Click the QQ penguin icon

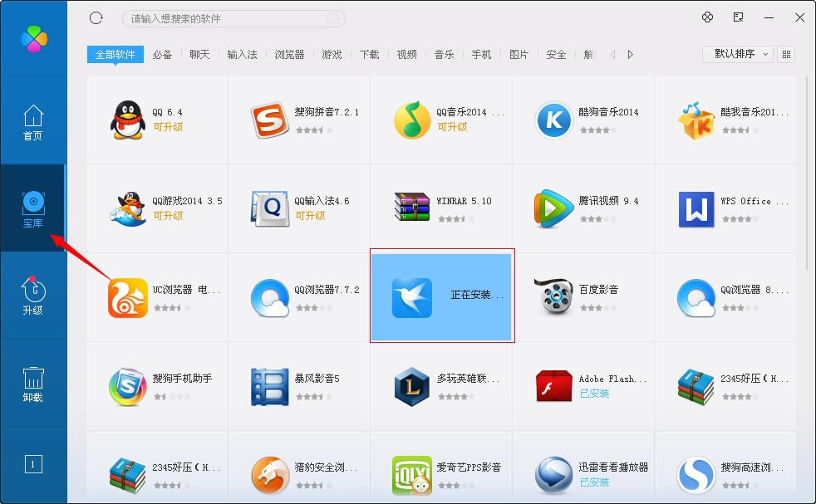[127, 120]
